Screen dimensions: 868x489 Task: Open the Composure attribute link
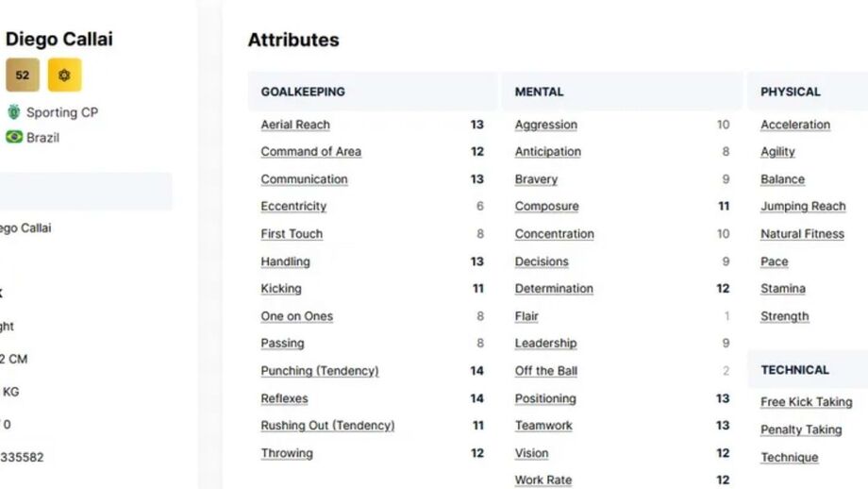(546, 207)
